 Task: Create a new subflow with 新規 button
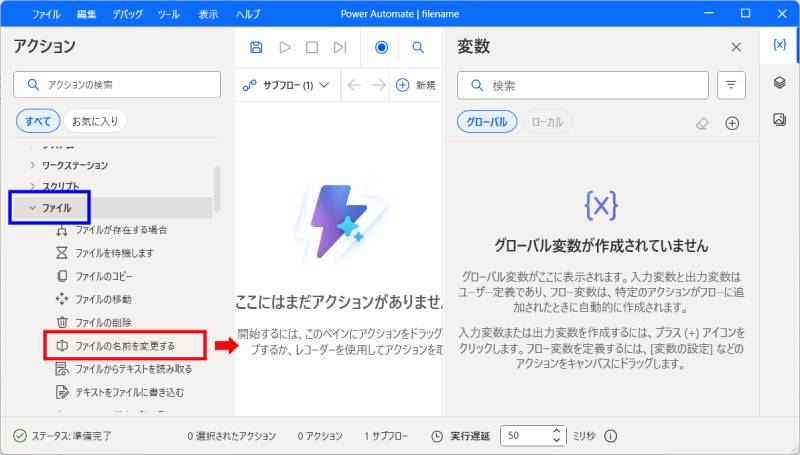coord(415,85)
